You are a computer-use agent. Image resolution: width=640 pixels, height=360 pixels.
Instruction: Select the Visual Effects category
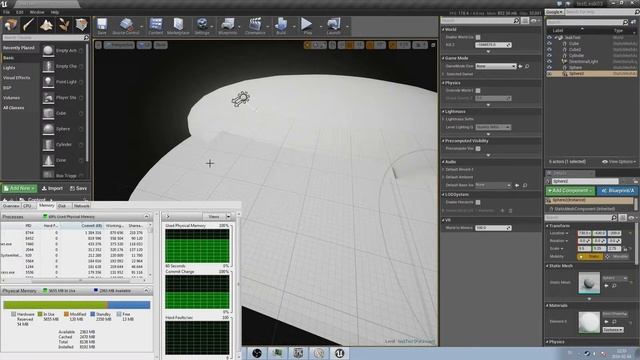17,78
